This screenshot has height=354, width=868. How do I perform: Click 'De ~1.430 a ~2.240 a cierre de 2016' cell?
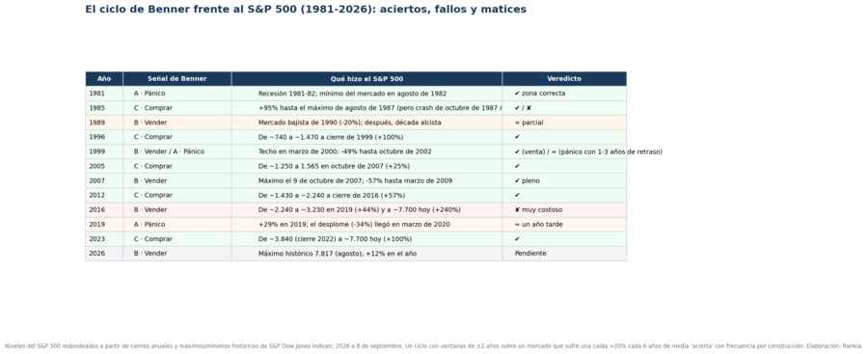366,195
